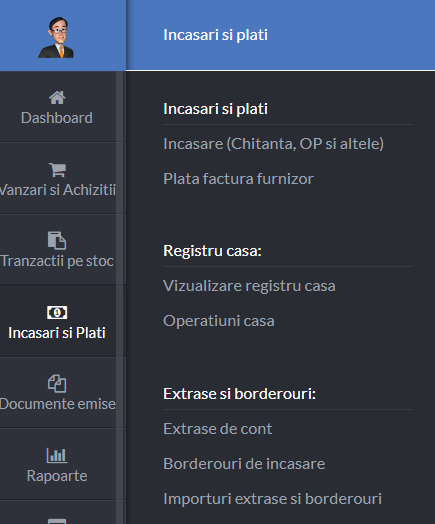
Task: Open Borderouri de incasare
Action: click(x=244, y=464)
